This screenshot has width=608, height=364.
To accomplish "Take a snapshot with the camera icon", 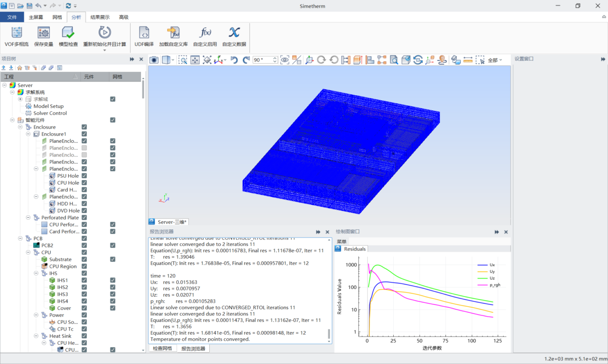I will (154, 60).
